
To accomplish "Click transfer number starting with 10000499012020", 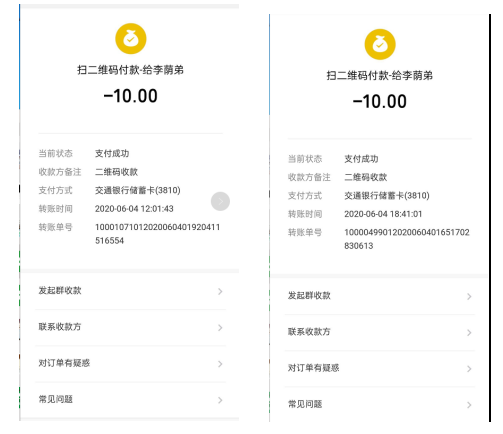I will pyautogui.click(x=407, y=239).
